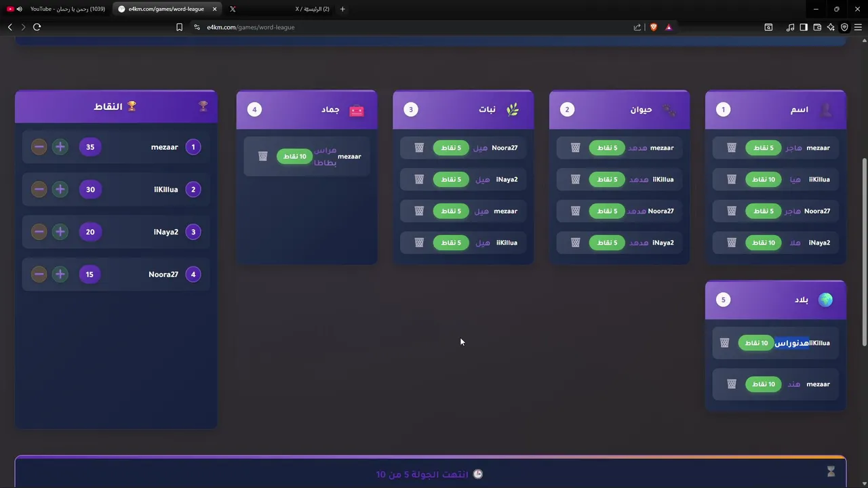868x488 pixels.
Task: Click the حيوان category header
Action: click(x=619, y=109)
